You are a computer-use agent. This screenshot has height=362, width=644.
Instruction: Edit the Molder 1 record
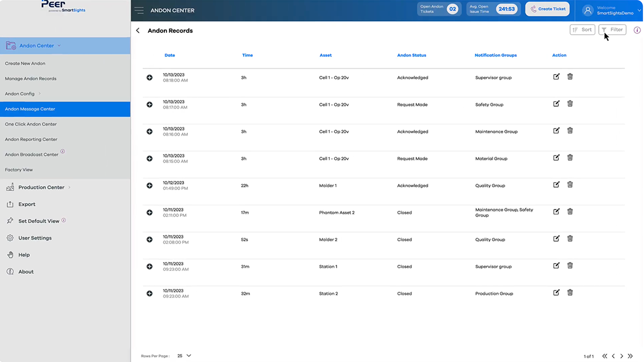(556, 185)
